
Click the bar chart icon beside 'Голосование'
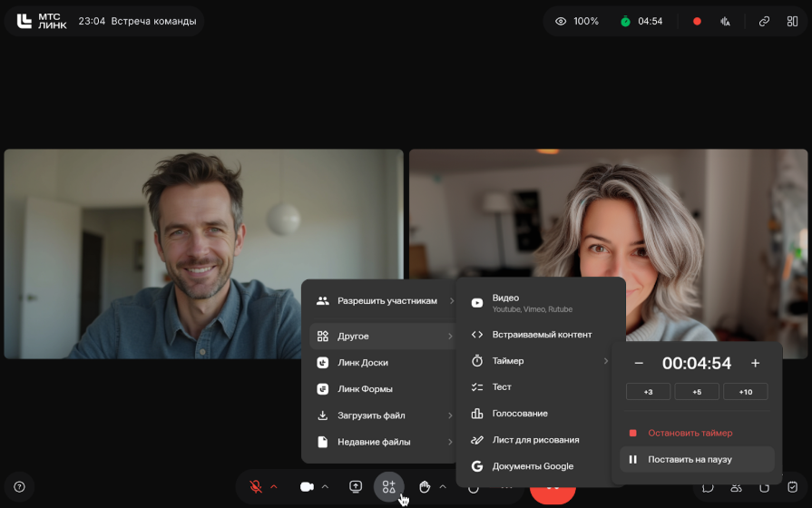(477, 414)
